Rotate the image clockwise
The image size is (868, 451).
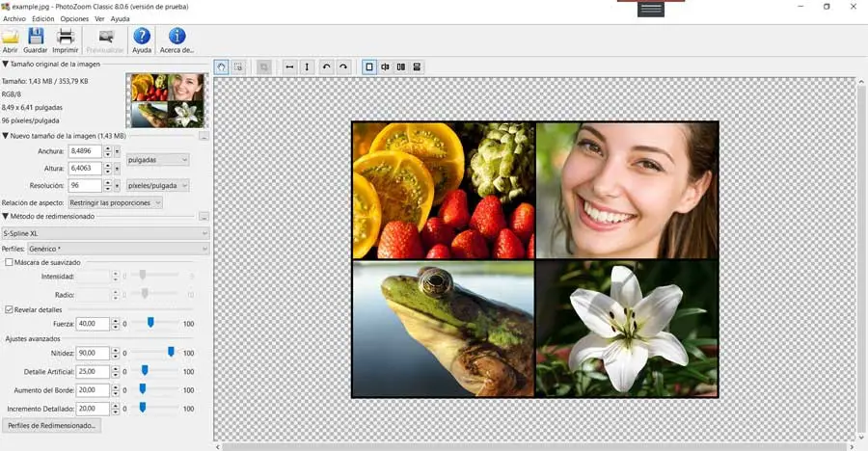tap(343, 66)
